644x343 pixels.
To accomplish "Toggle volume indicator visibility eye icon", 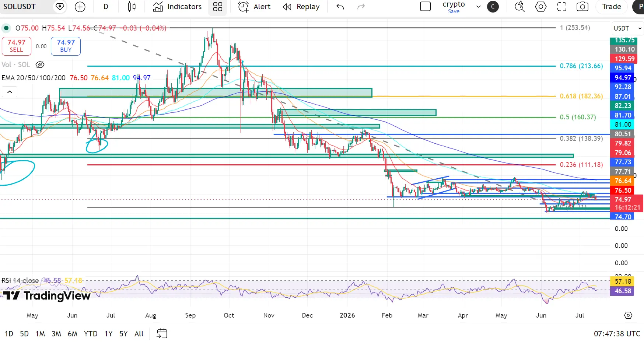I will (x=40, y=65).
